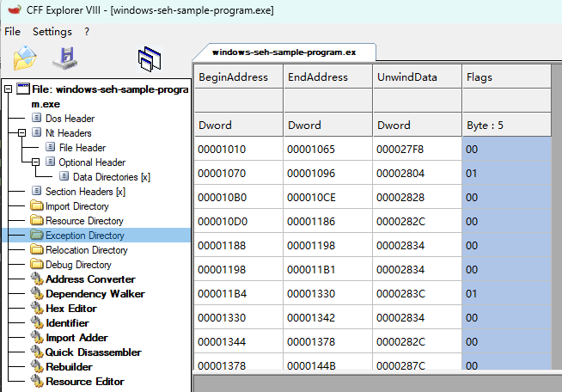562x392 pixels.
Task: Open the Settings menu
Action: point(52,32)
